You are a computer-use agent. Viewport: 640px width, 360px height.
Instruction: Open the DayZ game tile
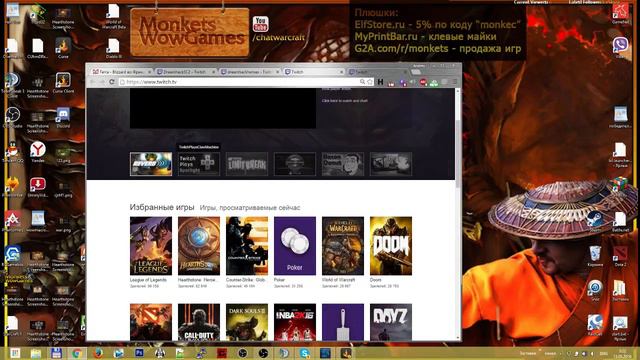(x=391, y=322)
